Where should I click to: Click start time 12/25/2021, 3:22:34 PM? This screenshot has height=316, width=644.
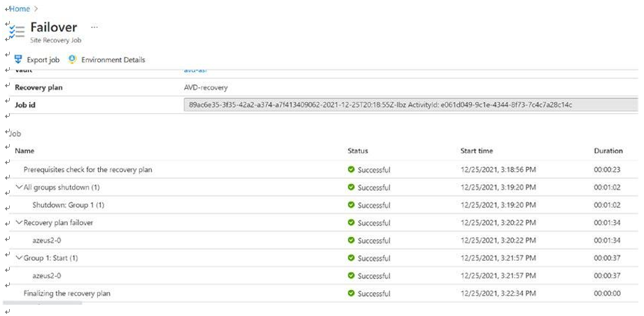tap(498, 294)
